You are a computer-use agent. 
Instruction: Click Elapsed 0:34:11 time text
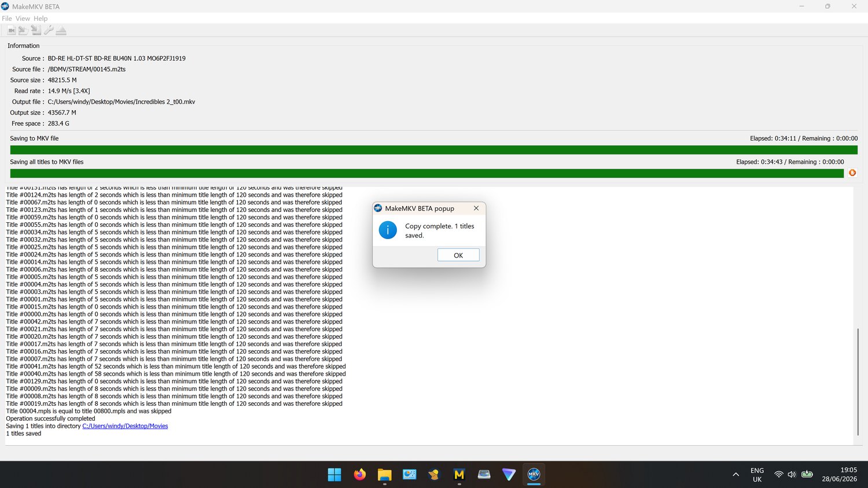[x=773, y=138]
